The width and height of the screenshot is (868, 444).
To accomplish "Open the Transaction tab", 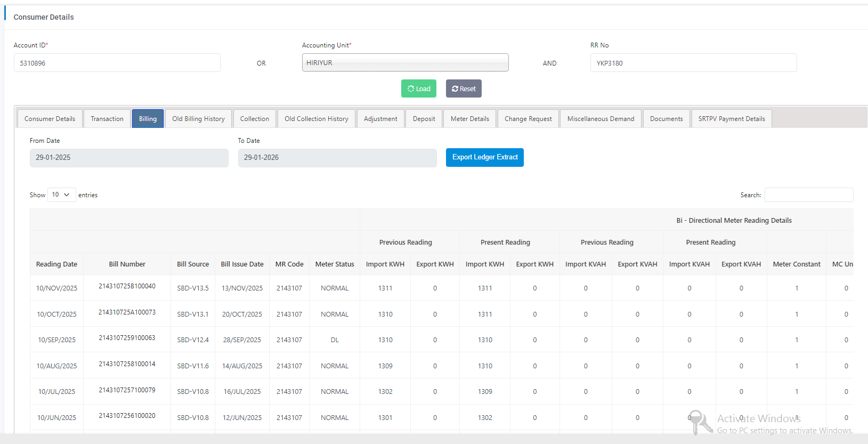I will (x=107, y=119).
